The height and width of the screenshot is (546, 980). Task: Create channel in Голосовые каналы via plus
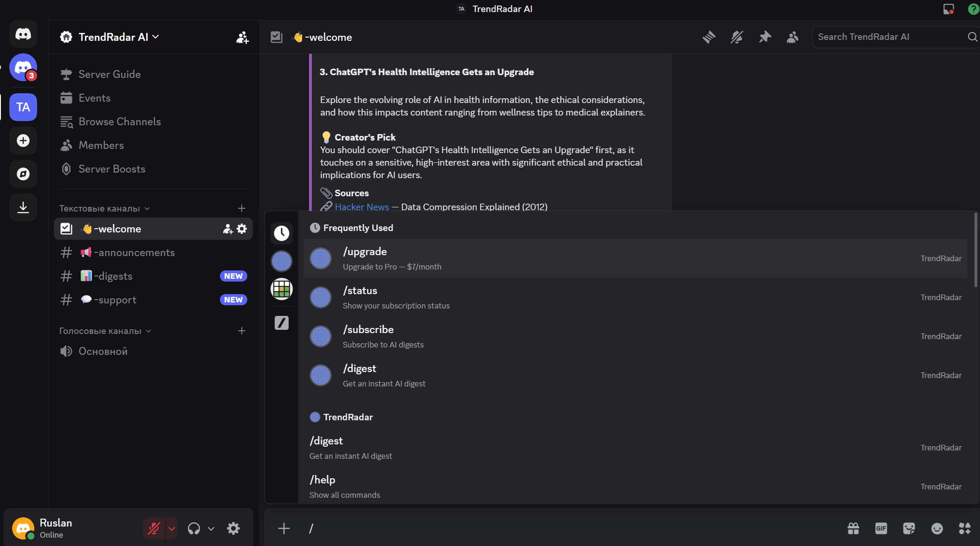coord(242,331)
